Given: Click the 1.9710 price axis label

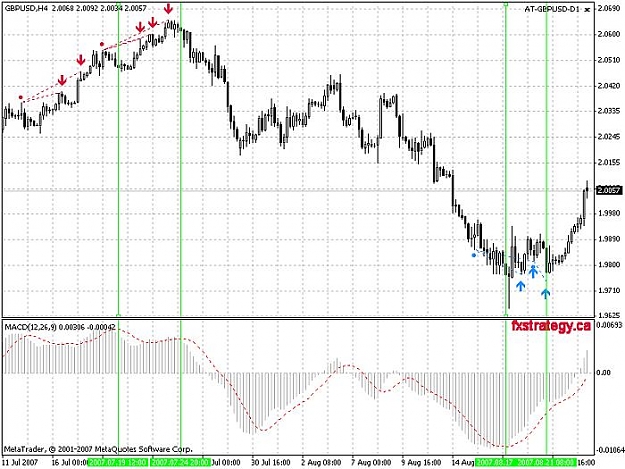Looking at the screenshot, I should (609, 291).
